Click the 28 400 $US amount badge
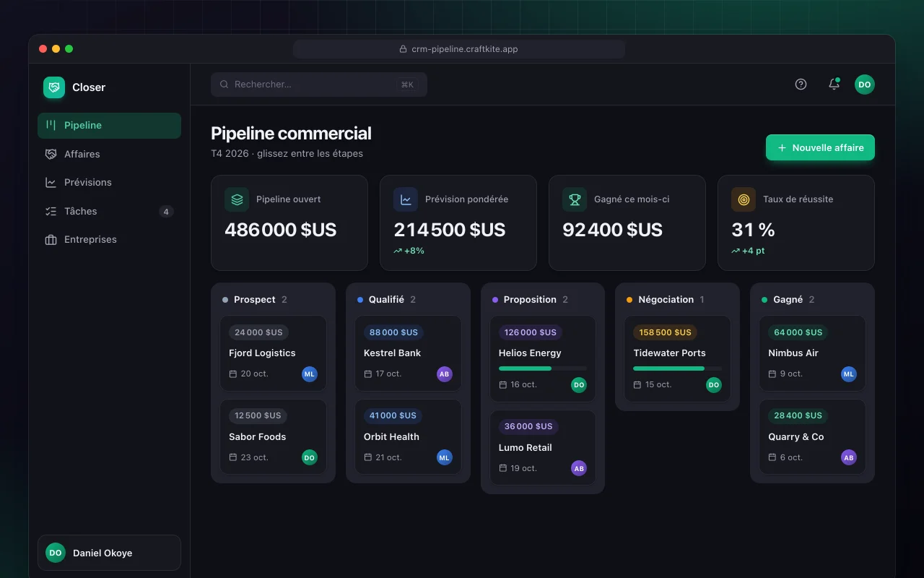This screenshot has height=578, width=924. 798,415
